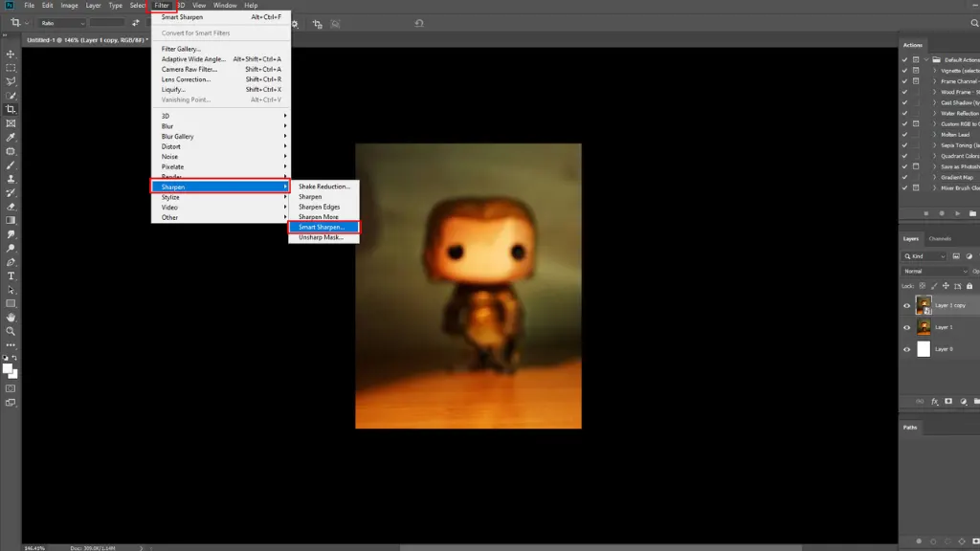Toggle the Gradient Map action checkmark
The image size is (980, 551).
coord(905,177)
